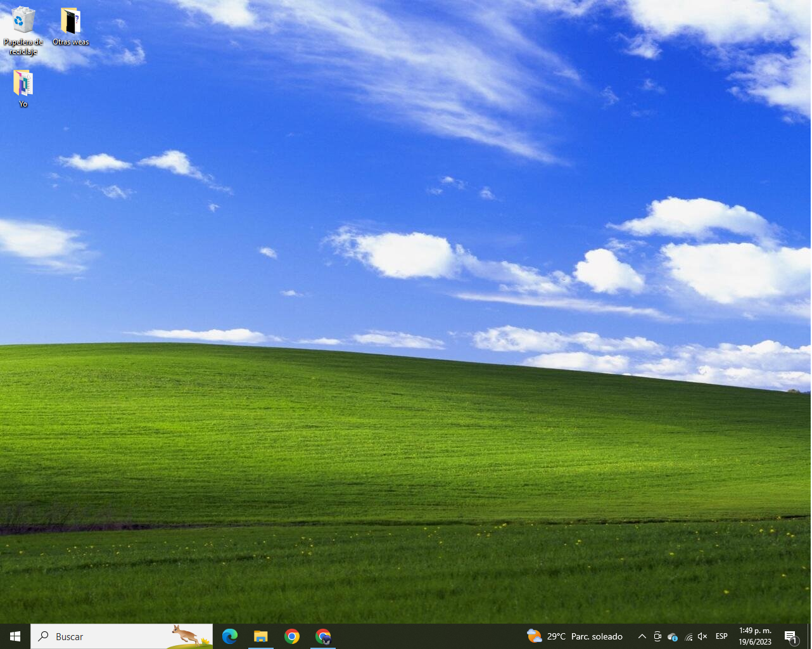Open ESP input language switcher

click(x=721, y=636)
